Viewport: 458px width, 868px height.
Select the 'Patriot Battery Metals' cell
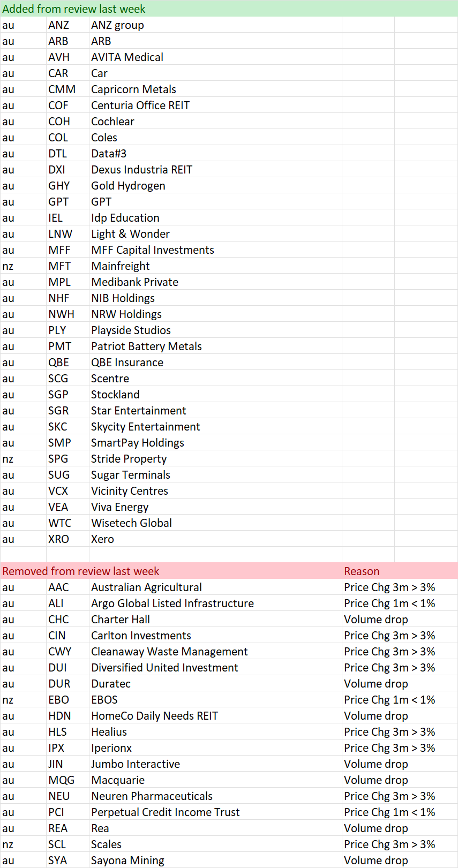[215, 346]
